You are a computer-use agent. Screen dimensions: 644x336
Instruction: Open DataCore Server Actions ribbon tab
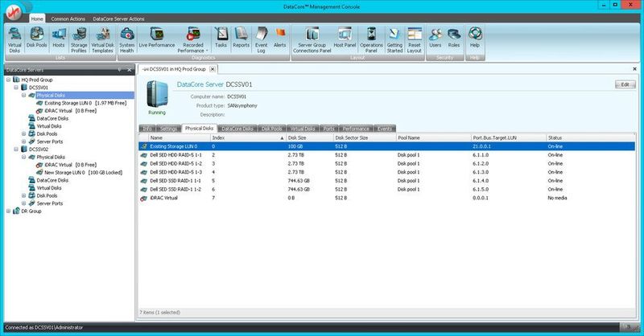[x=118, y=18]
